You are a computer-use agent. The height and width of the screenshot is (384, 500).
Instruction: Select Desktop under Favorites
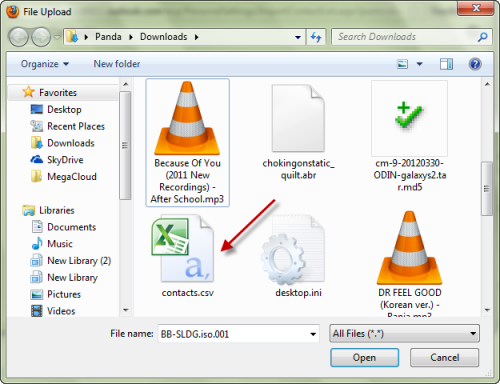tap(64, 109)
